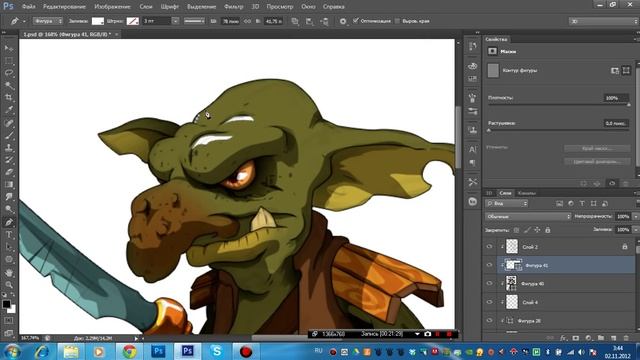Open the Фильтр menu
The width and height of the screenshot is (640, 360).
click(233, 7)
